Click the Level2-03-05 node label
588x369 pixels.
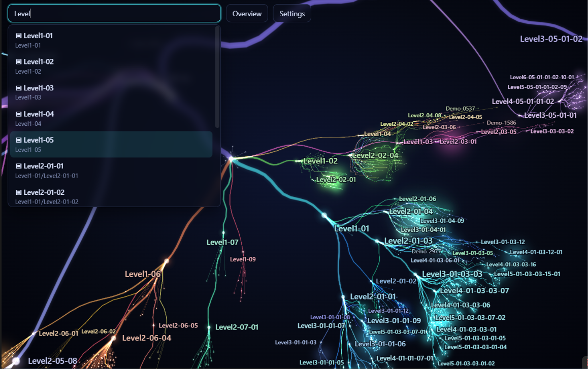click(x=498, y=132)
